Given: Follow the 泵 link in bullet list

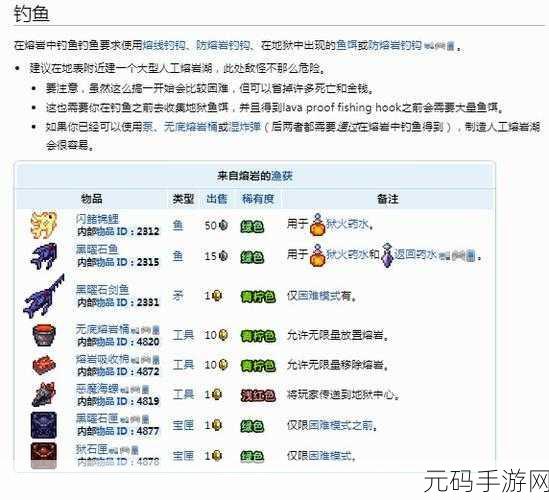Looking at the screenshot, I should point(147,127).
